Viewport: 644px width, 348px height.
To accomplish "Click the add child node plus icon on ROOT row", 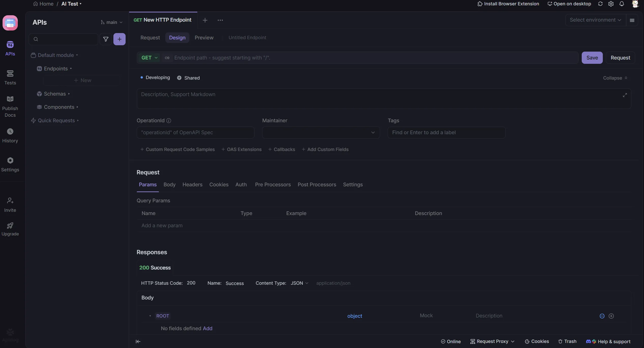I will [611, 316].
